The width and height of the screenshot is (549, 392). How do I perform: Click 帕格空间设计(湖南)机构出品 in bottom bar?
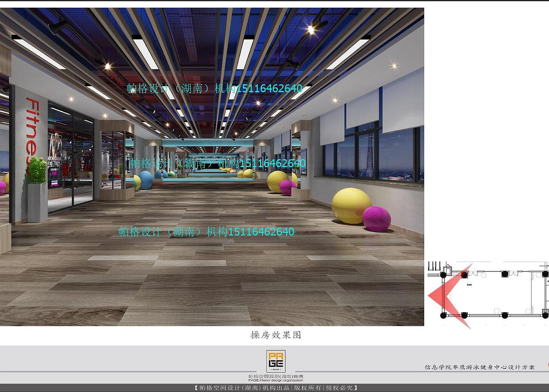point(244,388)
